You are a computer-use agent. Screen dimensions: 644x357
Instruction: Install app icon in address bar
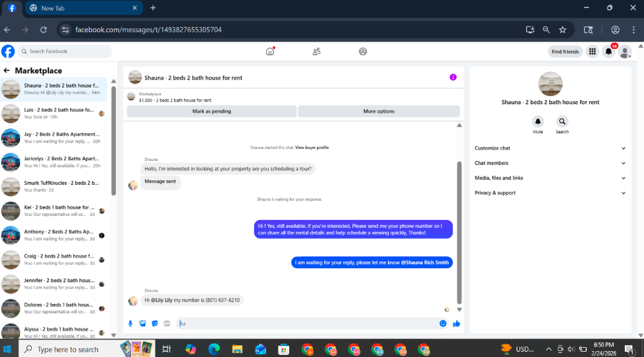[x=529, y=30]
